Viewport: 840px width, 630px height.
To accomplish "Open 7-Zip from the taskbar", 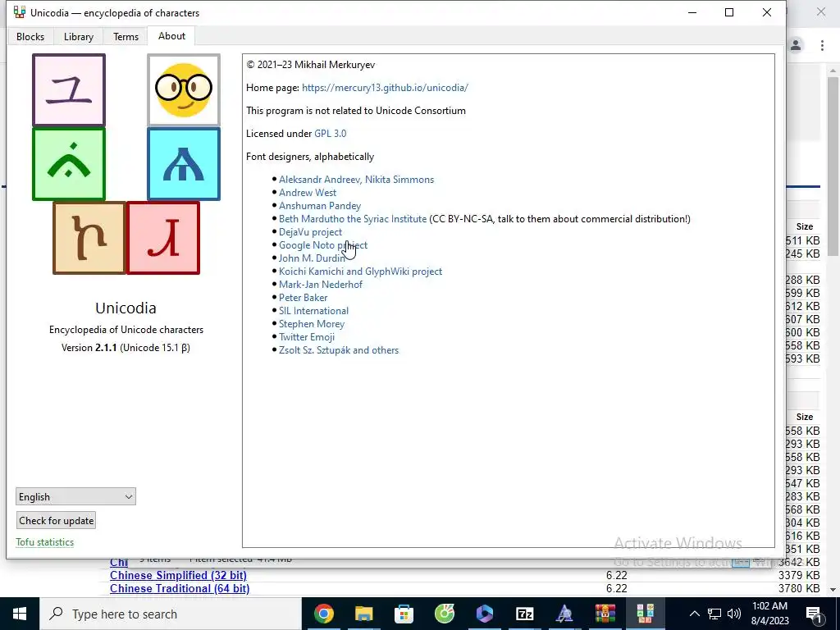I will (x=524, y=614).
